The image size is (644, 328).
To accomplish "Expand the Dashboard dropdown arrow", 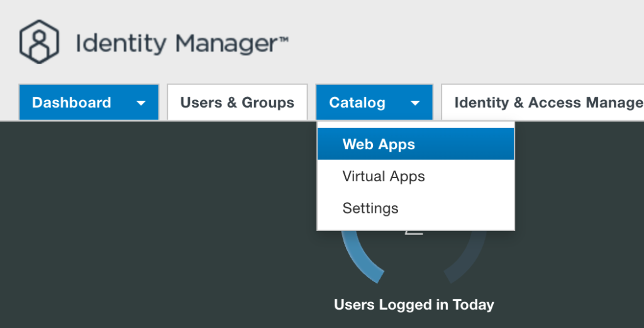I will tap(141, 103).
